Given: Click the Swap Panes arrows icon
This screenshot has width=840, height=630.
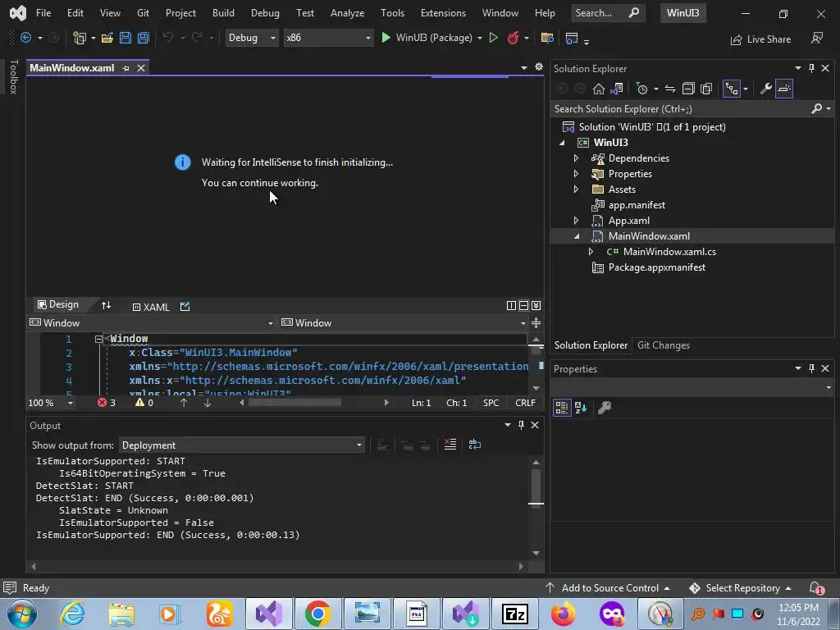Looking at the screenshot, I should click(x=106, y=305).
